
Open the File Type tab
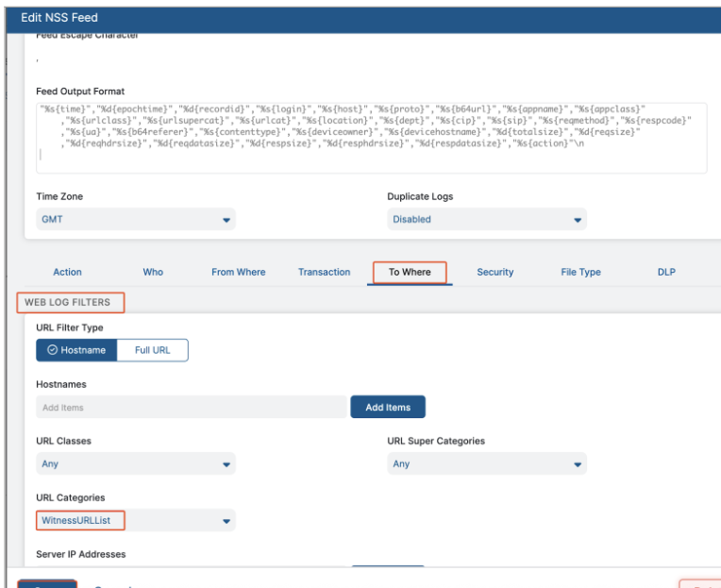coord(580,272)
